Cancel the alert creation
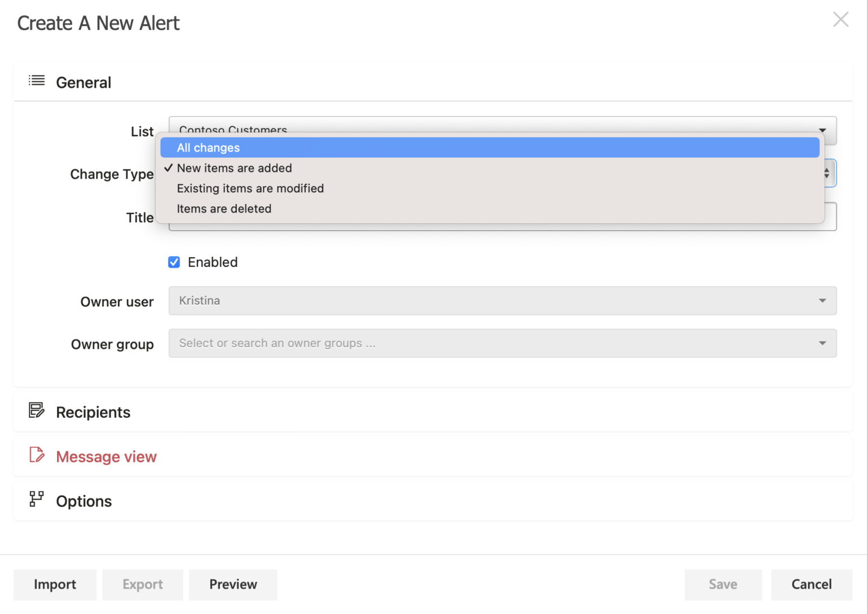This screenshot has height=614, width=868. [x=811, y=585]
